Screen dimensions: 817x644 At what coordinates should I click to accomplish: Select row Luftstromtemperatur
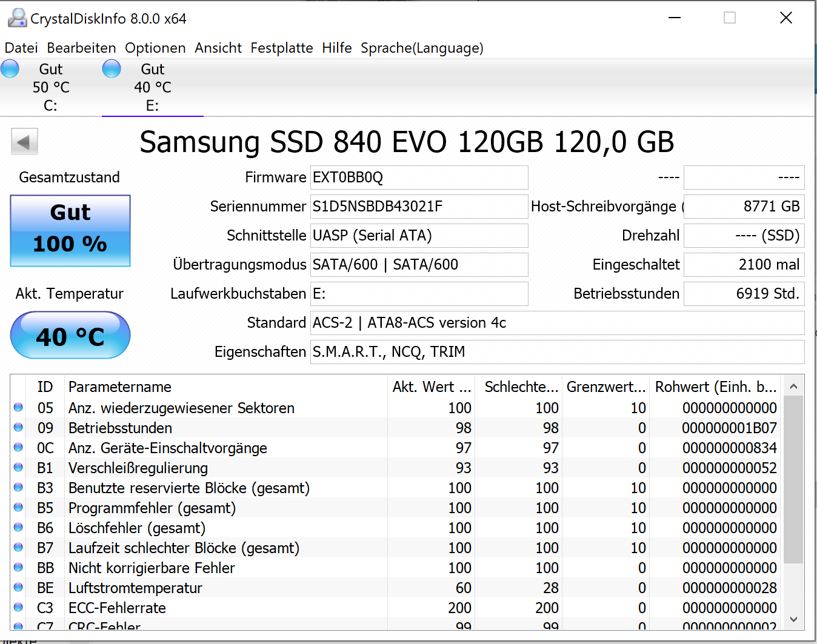tap(396, 588)
